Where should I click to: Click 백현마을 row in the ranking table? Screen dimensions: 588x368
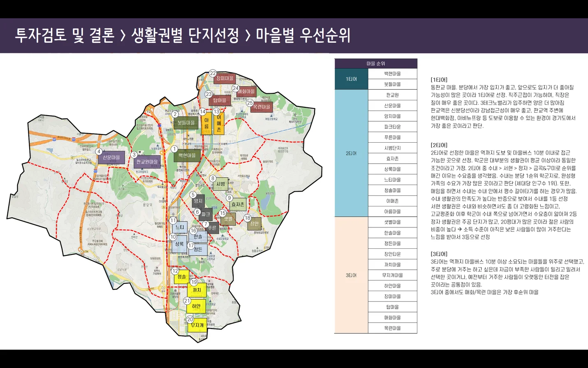(393, 74)
